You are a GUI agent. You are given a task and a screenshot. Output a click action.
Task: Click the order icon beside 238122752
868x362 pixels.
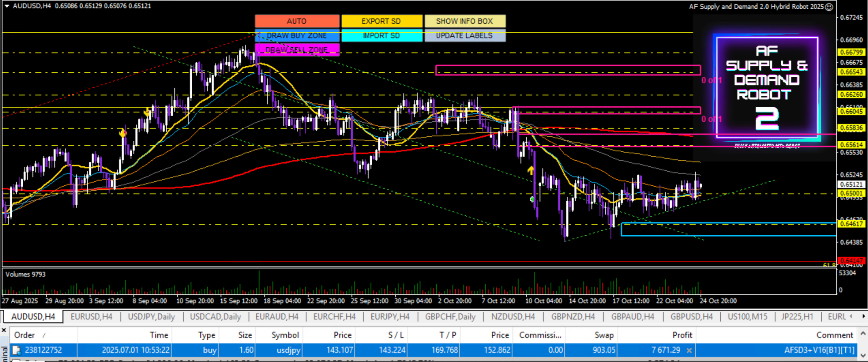(x=16, y=350)
